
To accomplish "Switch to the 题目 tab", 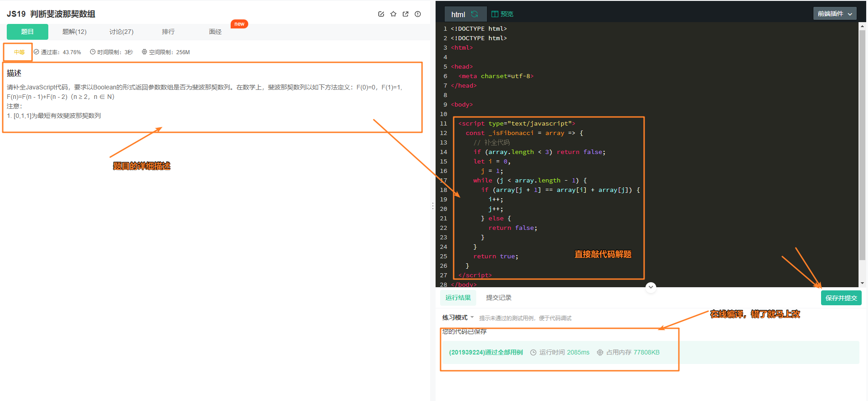I will [x=28, y=32].
